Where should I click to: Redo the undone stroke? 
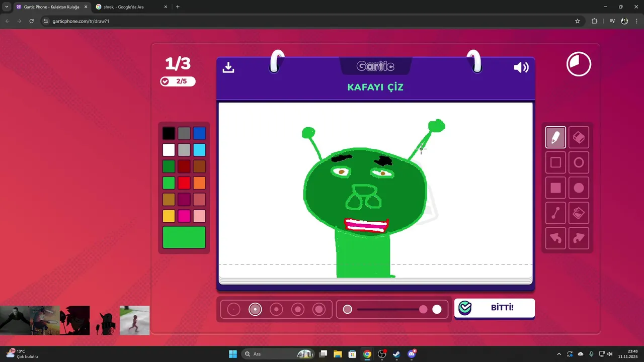coord(579,238)
